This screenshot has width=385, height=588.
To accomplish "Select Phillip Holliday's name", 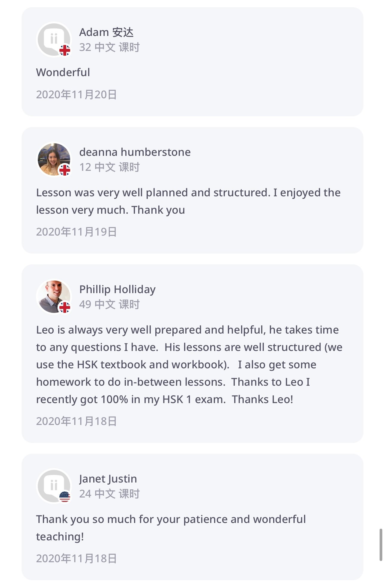I will pos(117,289).
